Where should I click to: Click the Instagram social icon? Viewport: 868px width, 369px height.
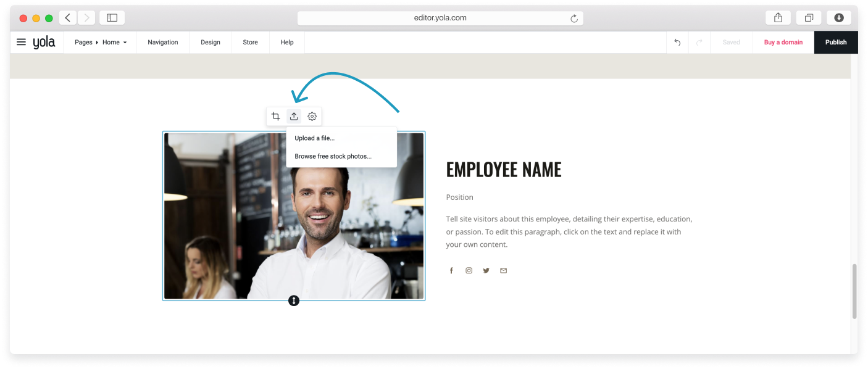[469, 270]
